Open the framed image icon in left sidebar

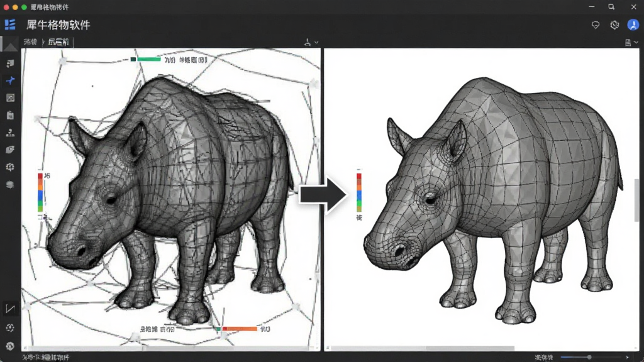pos(10,97)
